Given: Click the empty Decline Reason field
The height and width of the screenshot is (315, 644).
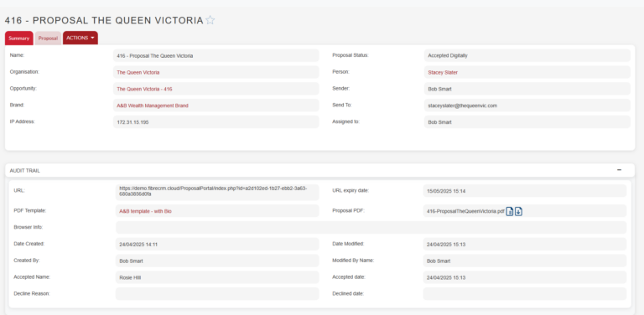Looking at the screenshot, I should (x=217, y=294).
